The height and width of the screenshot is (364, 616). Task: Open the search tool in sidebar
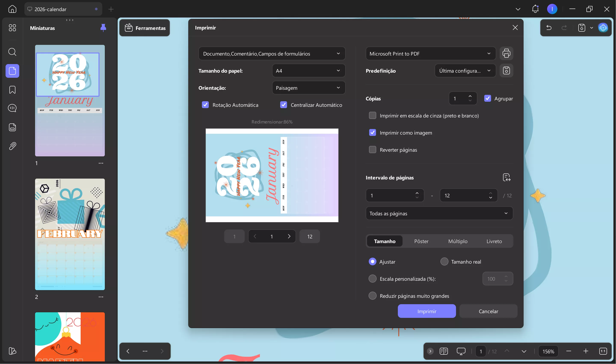[x=12, y=52]
